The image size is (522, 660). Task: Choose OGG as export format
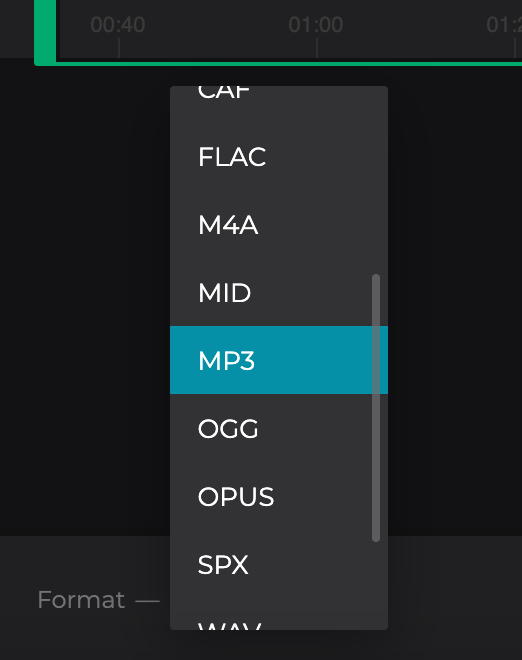(279, 428)
